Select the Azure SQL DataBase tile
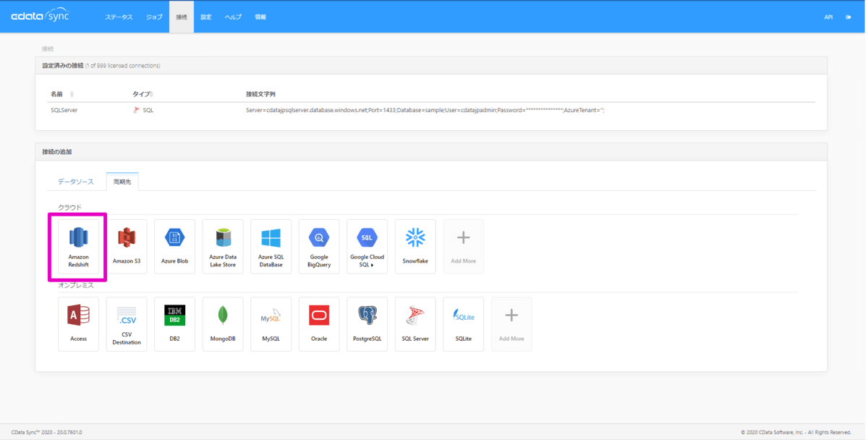 pos(271,247)
